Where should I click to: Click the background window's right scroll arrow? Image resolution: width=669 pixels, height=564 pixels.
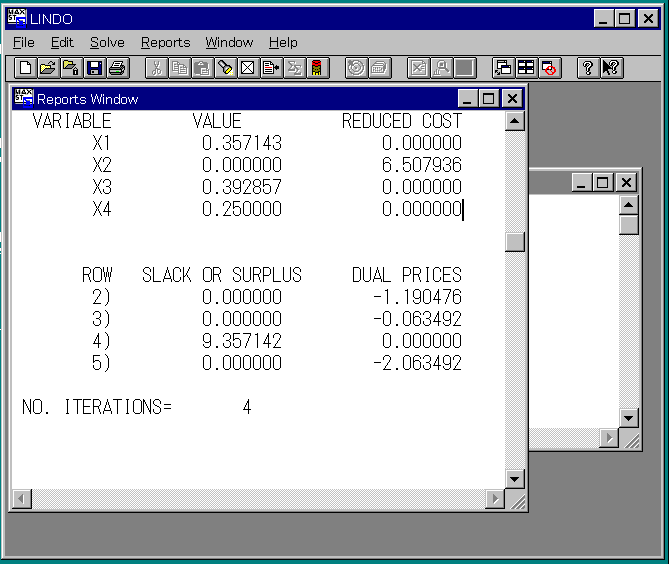[x=609, y=438]
